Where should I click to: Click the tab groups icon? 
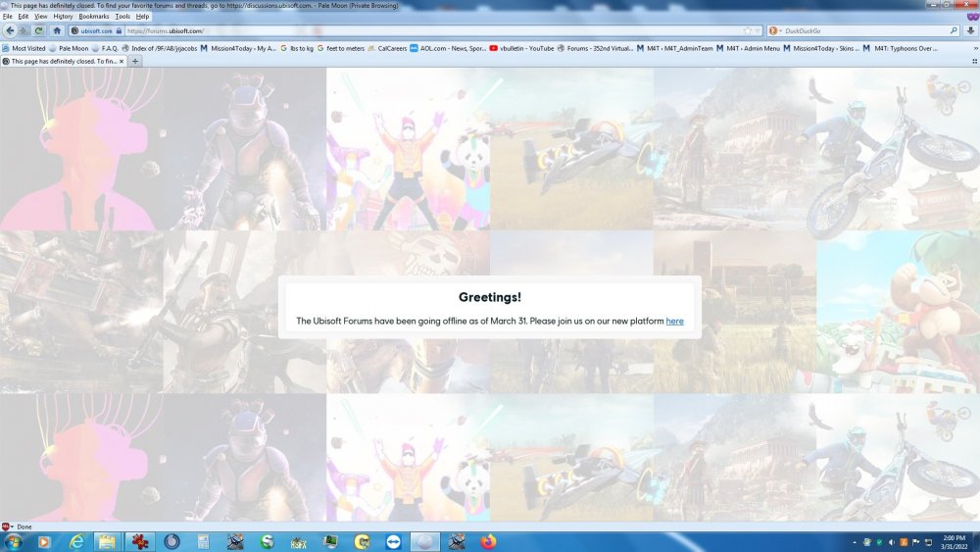(974, 61)
